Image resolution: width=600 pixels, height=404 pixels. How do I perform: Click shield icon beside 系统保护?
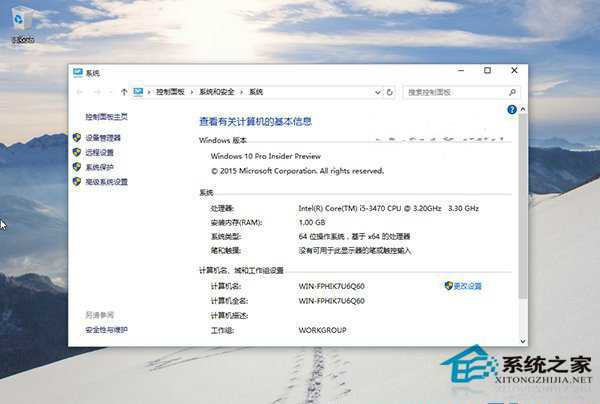coord(77,167)
